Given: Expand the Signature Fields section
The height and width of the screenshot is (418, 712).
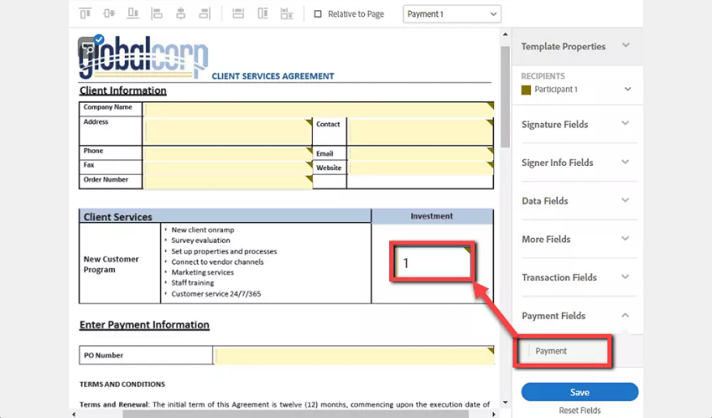Looking at the screenshot, I should point(575,124).
